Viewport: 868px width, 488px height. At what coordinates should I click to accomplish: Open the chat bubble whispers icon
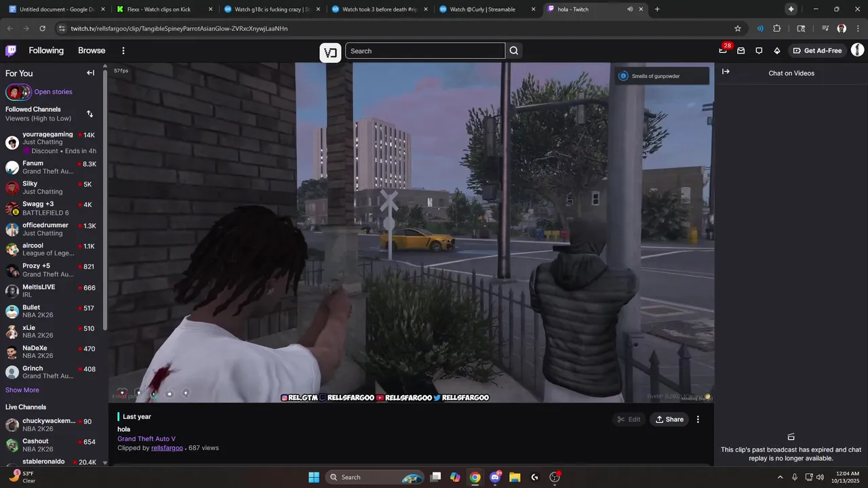pos(759,51)
